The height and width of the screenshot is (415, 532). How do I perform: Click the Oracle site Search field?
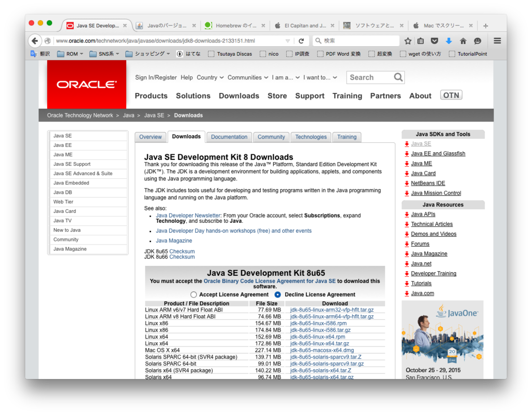coord(370,77)
